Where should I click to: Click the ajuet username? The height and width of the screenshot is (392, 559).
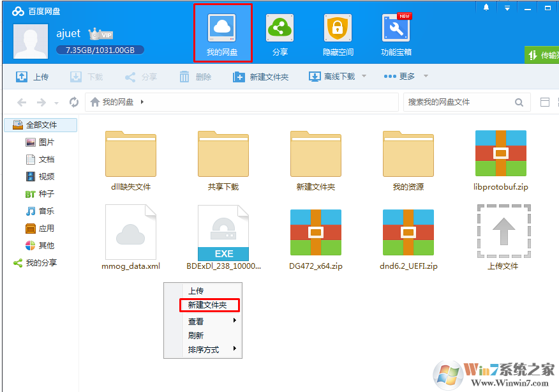pos(68,34)
